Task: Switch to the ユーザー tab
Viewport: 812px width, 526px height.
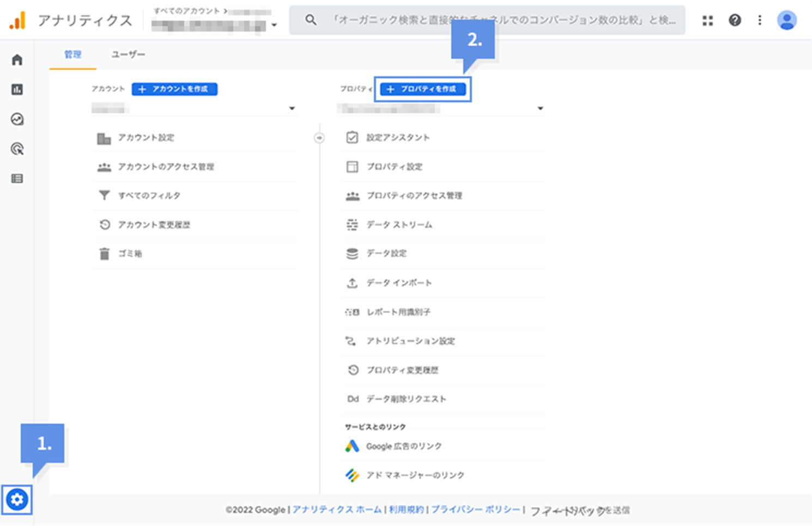Action: pos(128,54)
